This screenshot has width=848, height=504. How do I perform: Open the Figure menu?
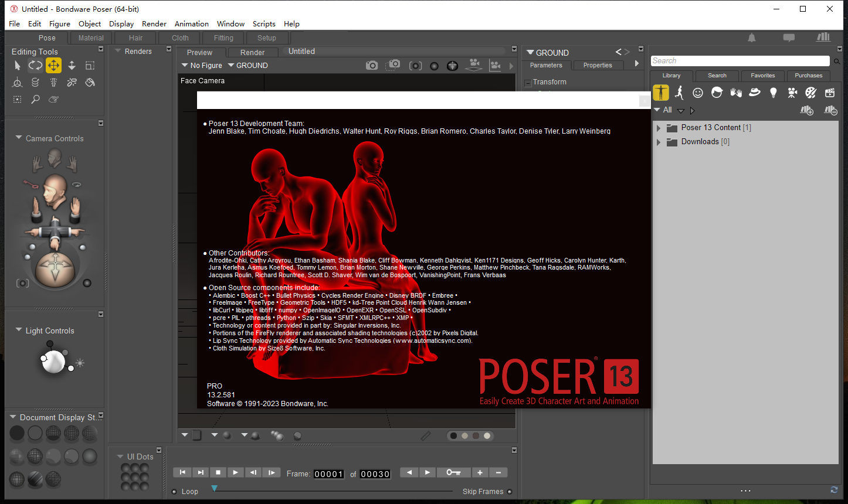[x=60, y=24]
